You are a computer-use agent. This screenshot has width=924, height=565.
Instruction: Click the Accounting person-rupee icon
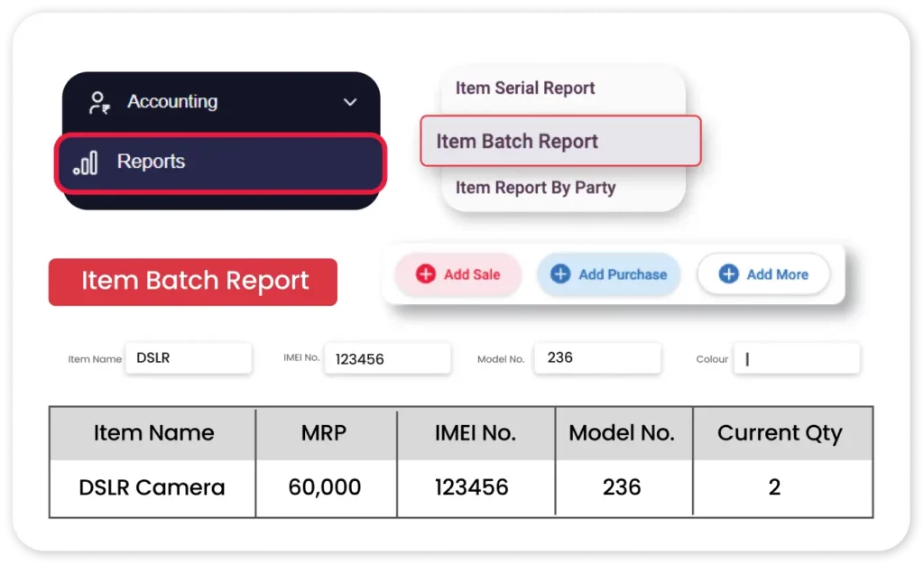click(98, 102)
